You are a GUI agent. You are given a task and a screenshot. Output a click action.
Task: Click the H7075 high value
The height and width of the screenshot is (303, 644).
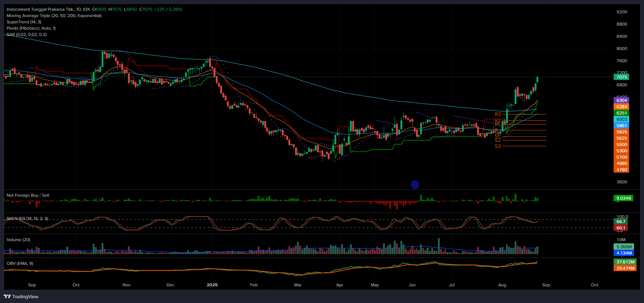(x=115, y=9)
